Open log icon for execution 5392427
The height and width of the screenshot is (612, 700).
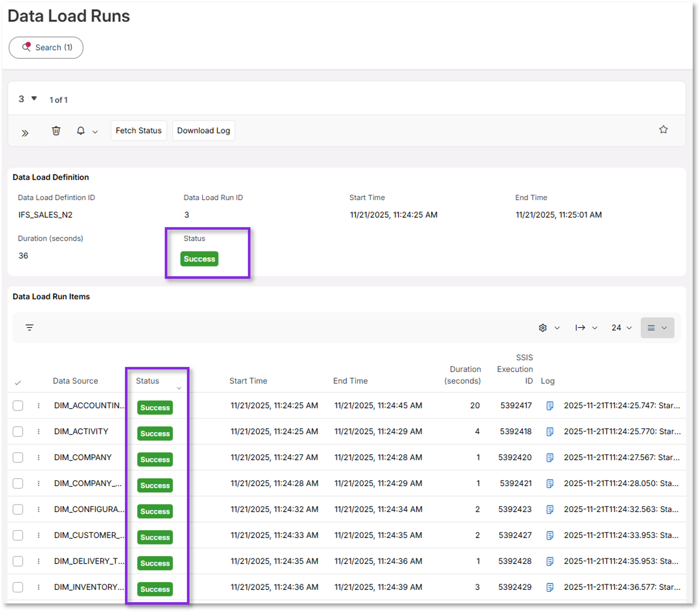click(x=550, y=535)
